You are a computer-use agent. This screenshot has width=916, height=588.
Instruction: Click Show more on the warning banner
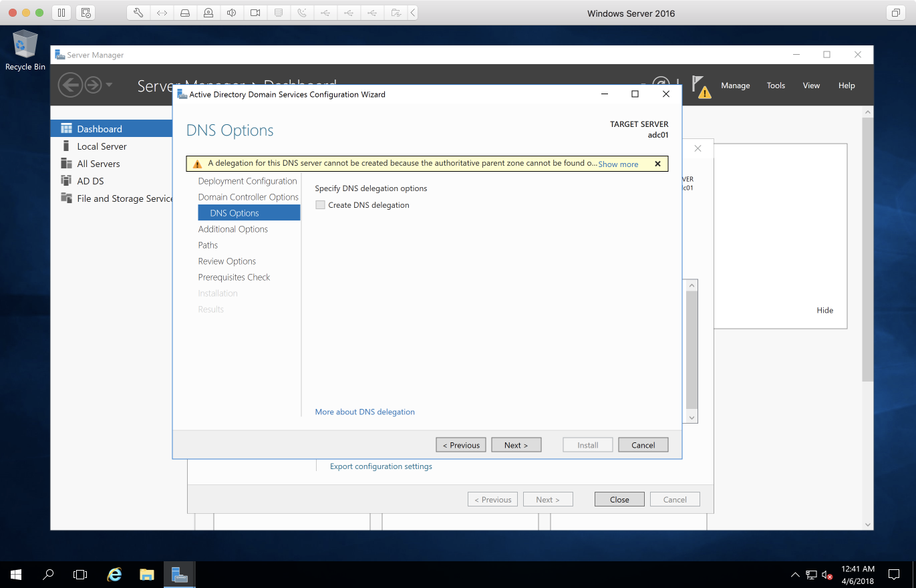point(618,164)
